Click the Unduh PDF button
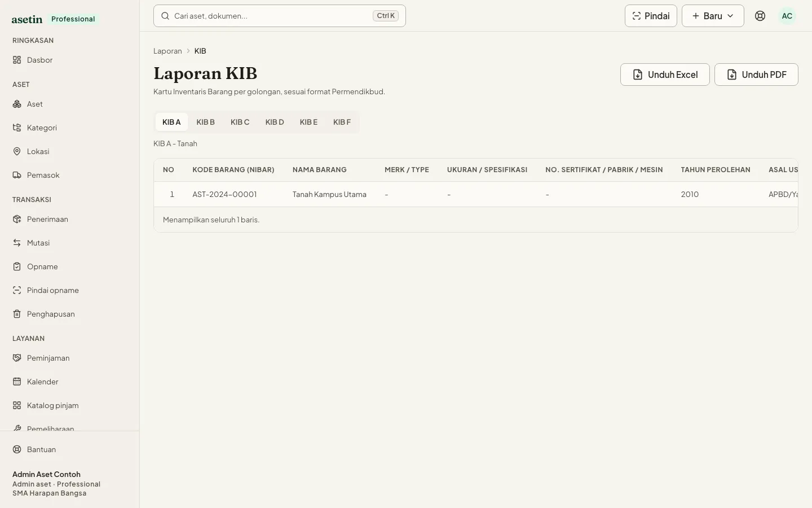The height and width of the screenshot is (508, 812). coord(756,75)
